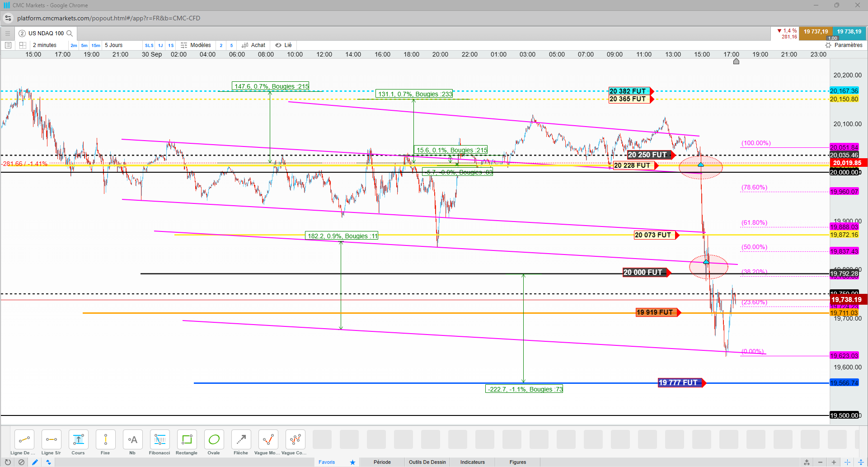Click the 20 365 FUT level label
This screenshot has height=467, width=868.
[x=631, y=99]
